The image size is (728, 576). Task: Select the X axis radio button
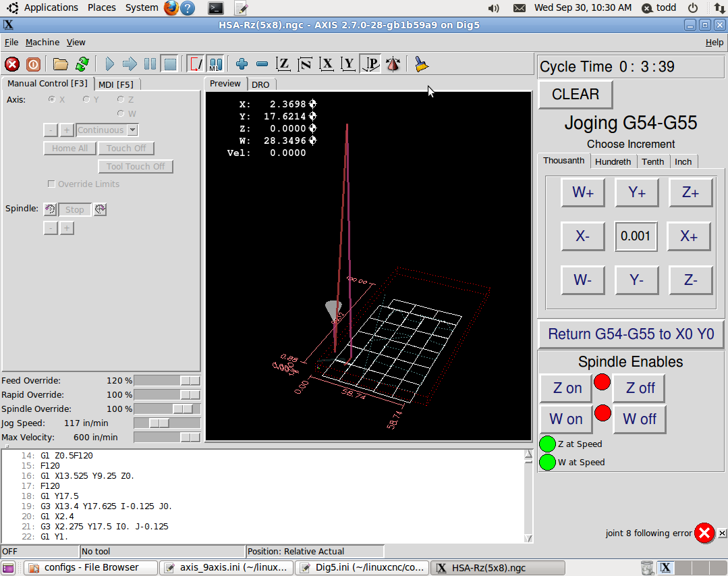pos(52,99)
